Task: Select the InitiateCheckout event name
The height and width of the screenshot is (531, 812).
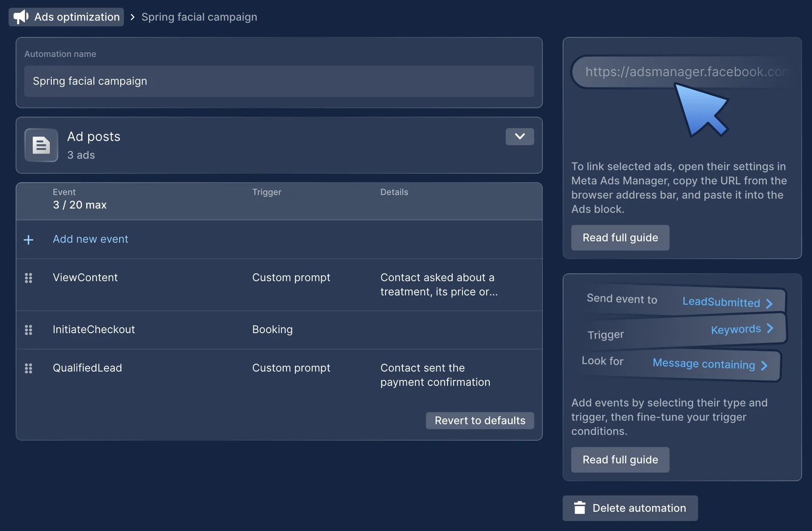Action: (x=94, y=329)
